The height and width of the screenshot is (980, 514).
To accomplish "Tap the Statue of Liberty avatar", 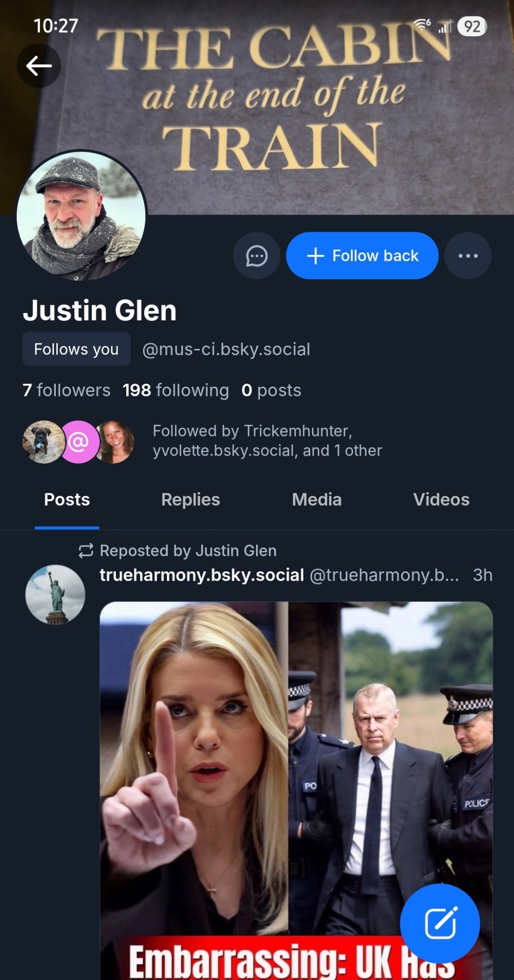I will pyautogui.click(x=55, y=594).
